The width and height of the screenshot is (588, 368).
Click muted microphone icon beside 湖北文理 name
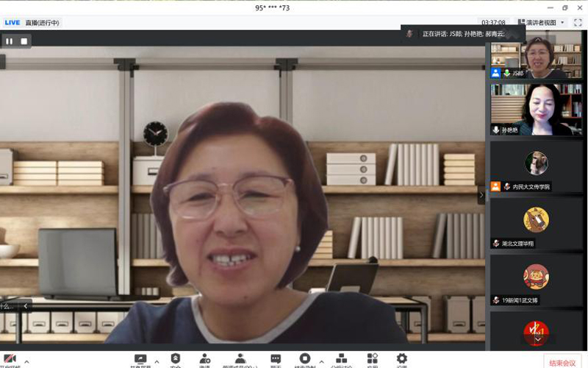point(495,244)
